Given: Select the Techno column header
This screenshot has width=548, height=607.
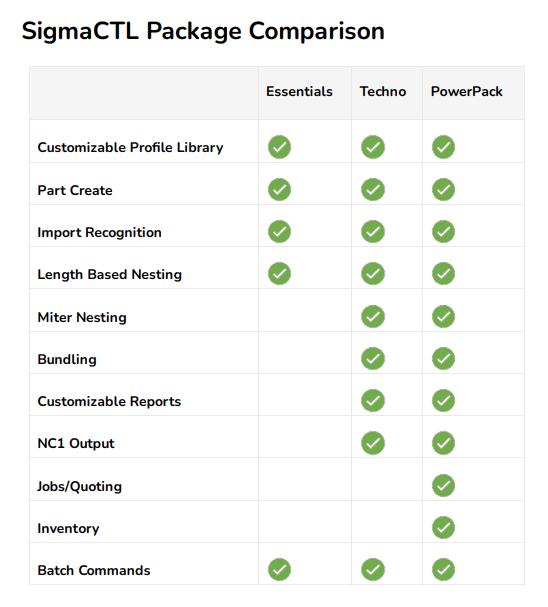Looking at the screenshot, I should tap(383, 91).
